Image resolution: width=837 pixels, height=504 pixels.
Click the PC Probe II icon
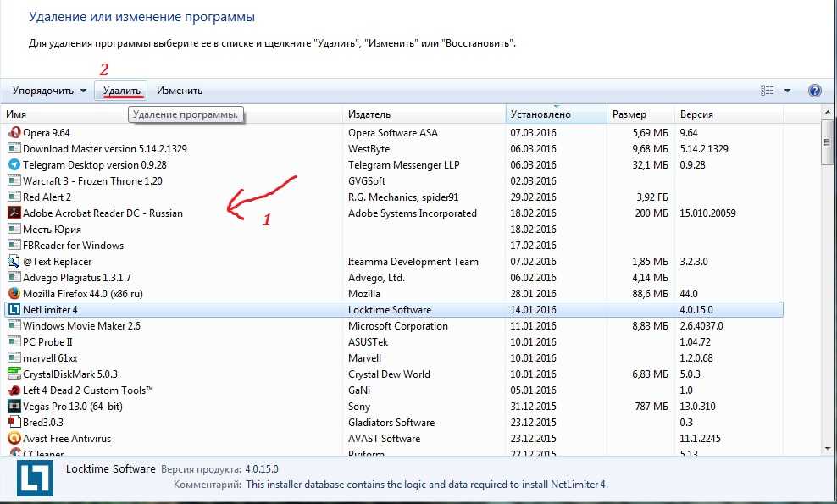tap(14, 341)
